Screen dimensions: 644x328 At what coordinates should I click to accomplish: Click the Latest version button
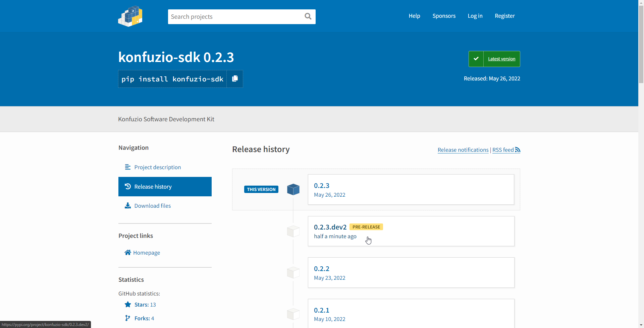pos(494,59)
